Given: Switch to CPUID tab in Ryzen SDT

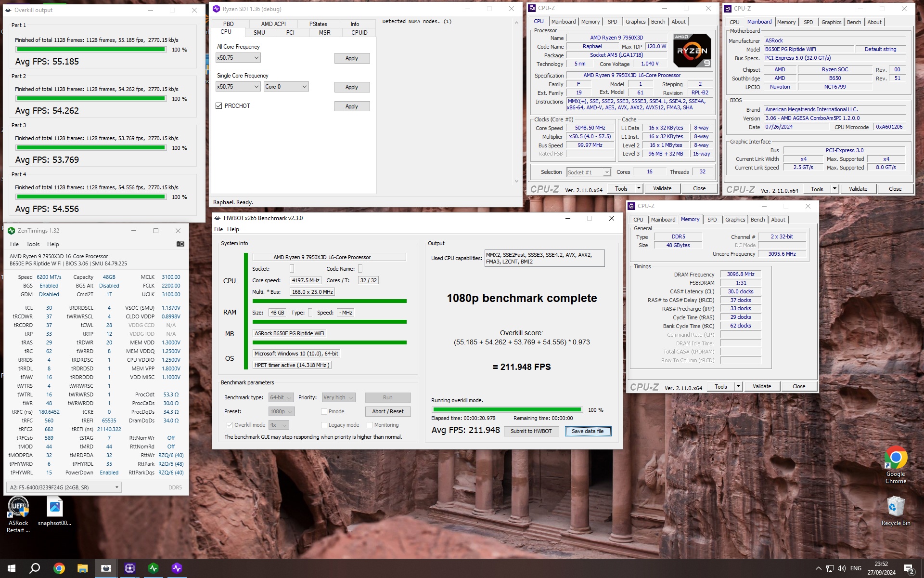Looking at the screenshot, I should click(x=359, y=32).
